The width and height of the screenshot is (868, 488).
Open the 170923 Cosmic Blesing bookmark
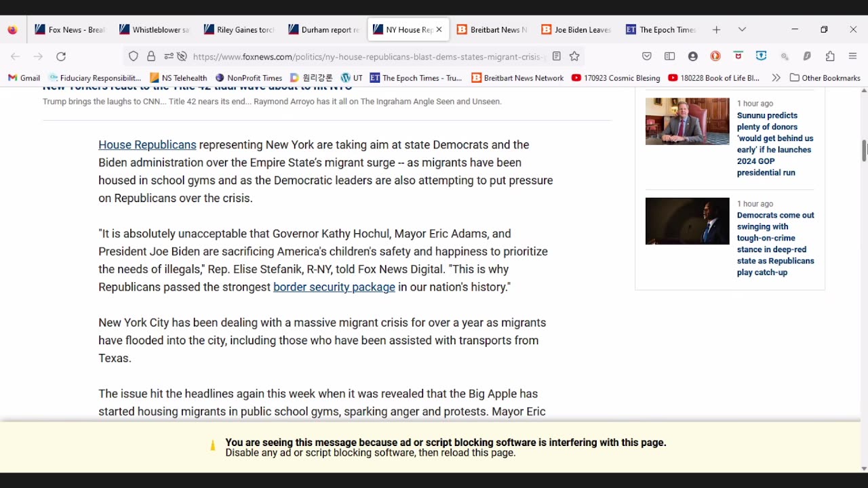[x=616, y=78]
